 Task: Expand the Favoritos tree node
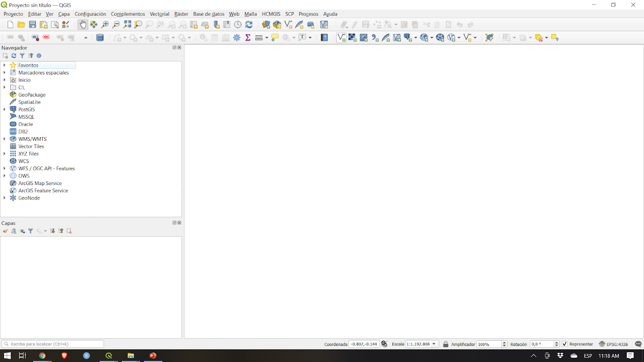click(4, 65)
